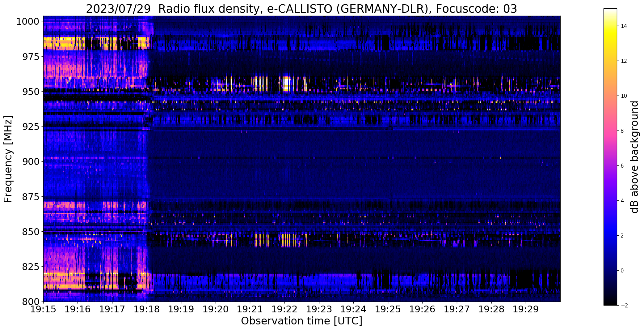Click the yellow burst at 19:22 near 845 MHz
This screenshot has width=644, height=330.
[286, 240]
